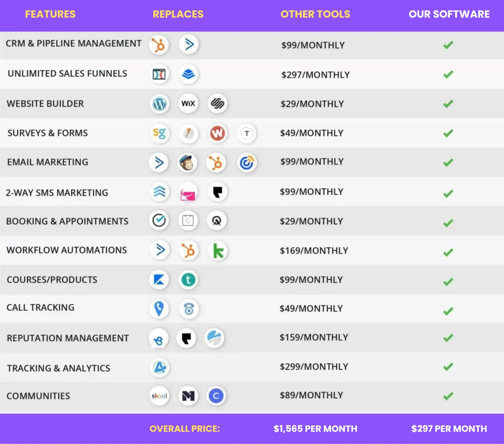The image size is (504, 444).
Task: Click the WordPress logo in Website Builder row
Action: [160, 104]
